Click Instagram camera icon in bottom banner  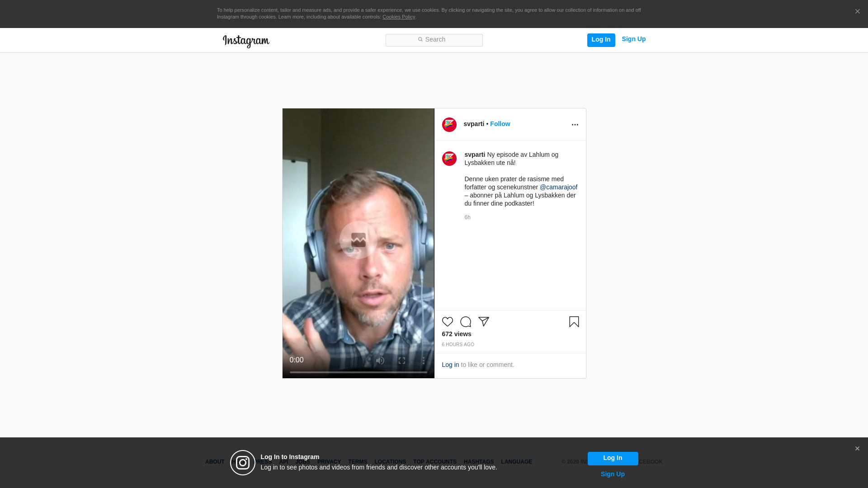(x=243, y=463)
